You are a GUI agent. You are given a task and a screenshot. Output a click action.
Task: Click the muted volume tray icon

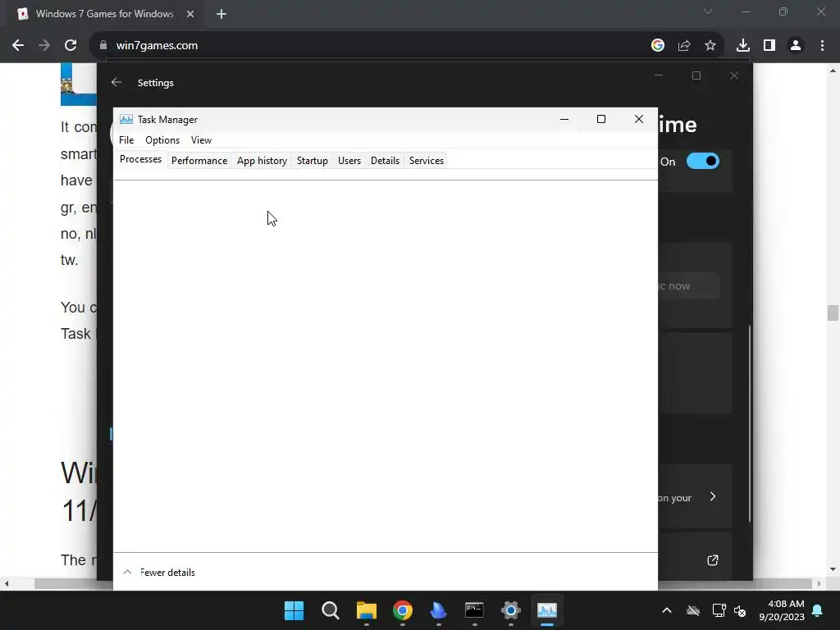[x=740, y=610]
